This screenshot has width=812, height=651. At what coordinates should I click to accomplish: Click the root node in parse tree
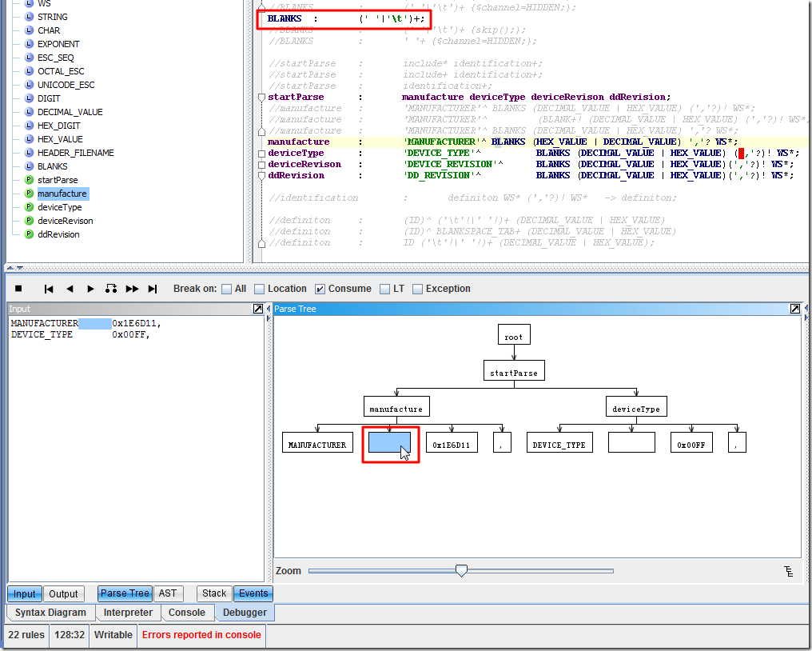click(514, 334)
